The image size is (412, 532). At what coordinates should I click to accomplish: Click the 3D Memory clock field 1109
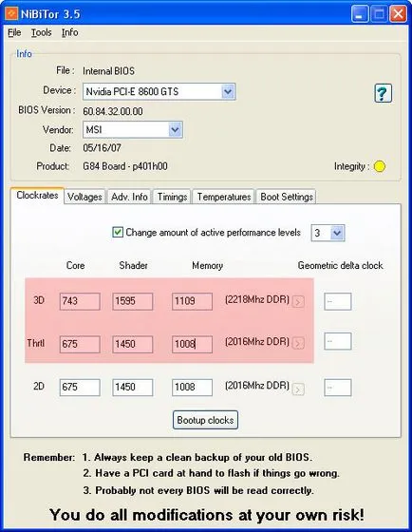192,301
